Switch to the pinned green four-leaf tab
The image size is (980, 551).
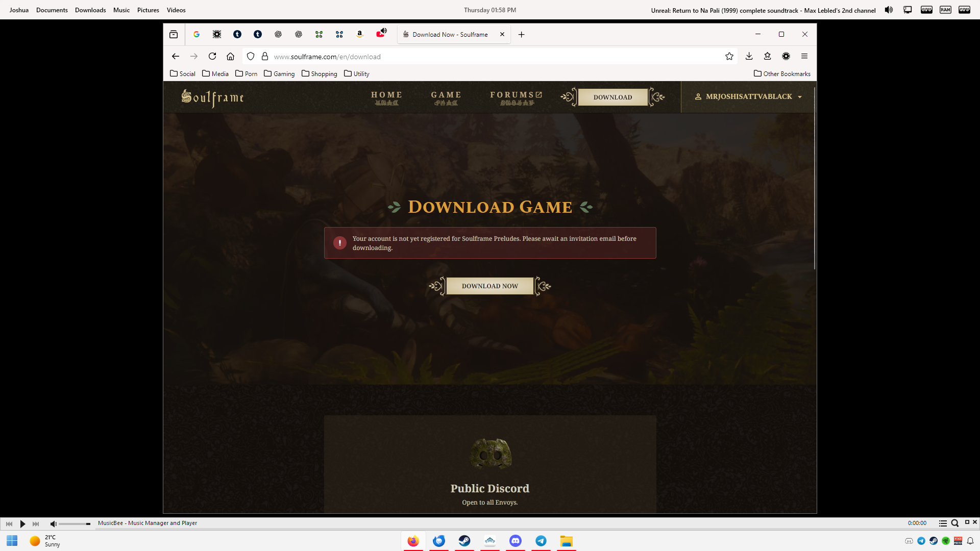click(319, 35)
